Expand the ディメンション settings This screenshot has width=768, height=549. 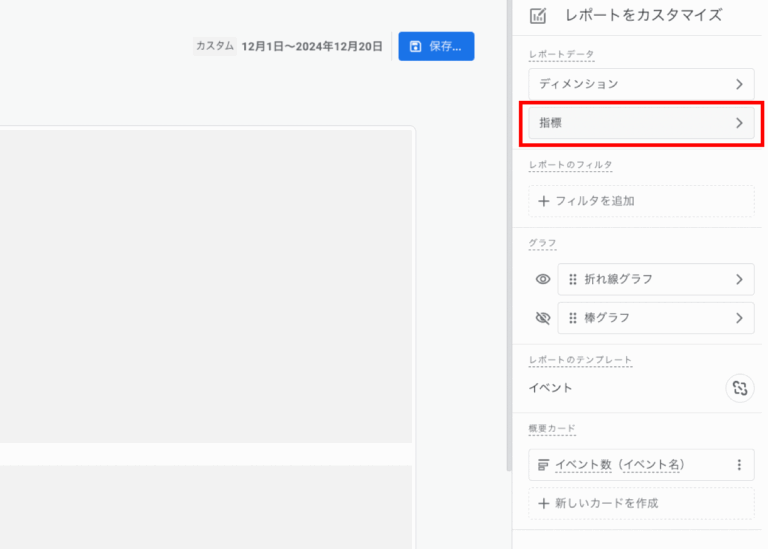pyautogui.click(x=641, y=84)
